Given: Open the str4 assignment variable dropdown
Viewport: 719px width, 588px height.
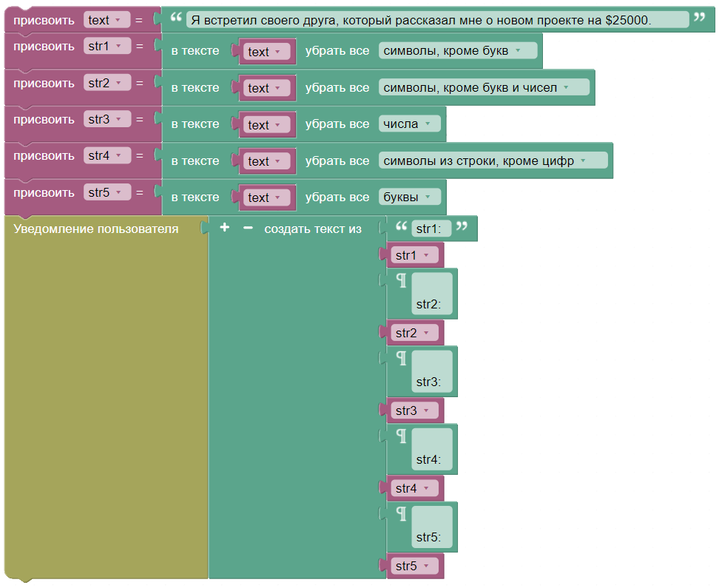Looking at the screenshot, I should pyautogui.click(x=107, y=156).
